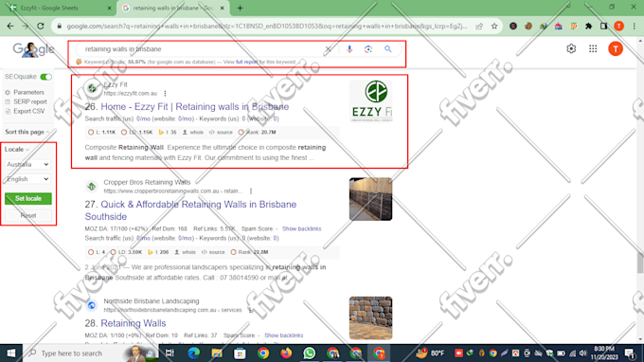This screenshot has width=644, height=362.
Task: Open the three-dot menu for Ezzy Fit result
Action: point(165,93)
